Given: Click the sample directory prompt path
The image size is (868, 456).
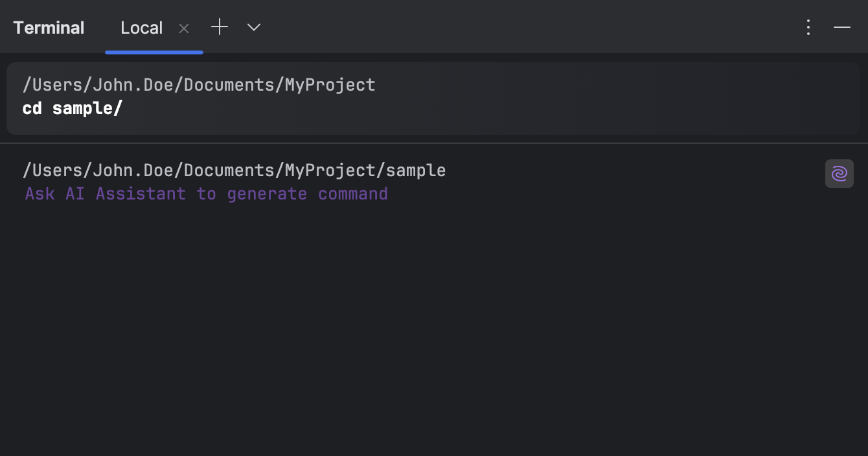Looking at the screenshot, I should tap(234, 170).
